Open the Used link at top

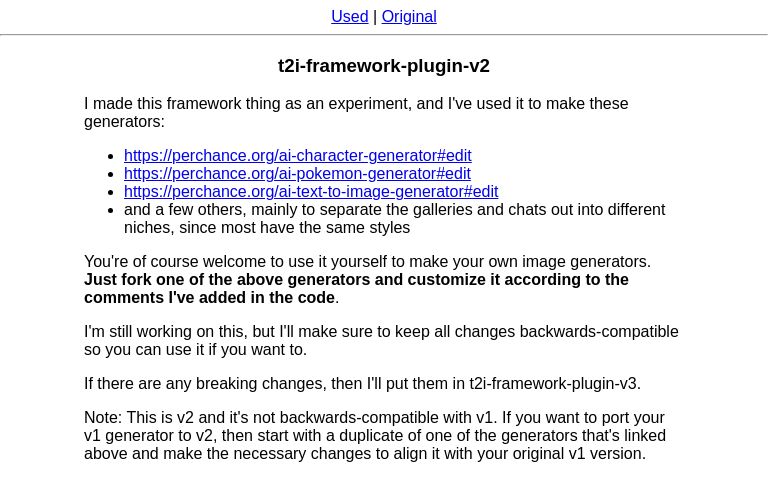coord(349,16)
